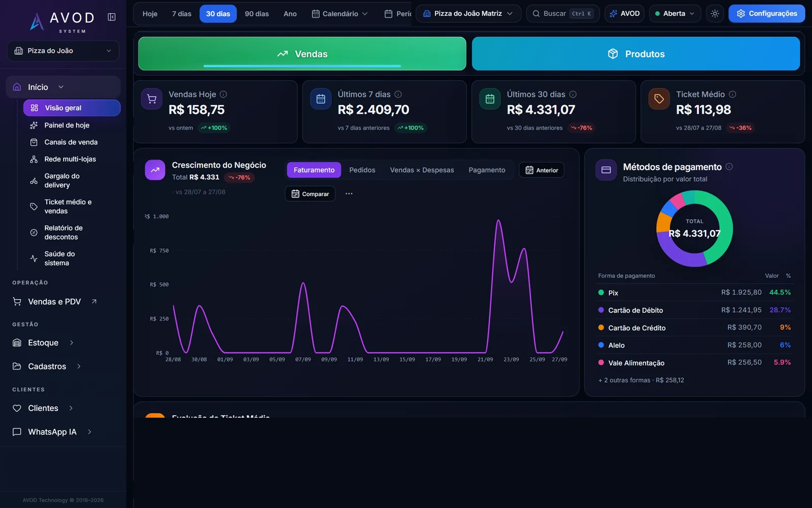Click the info icon beside Últimos 30 dias
Viewport: 812px width, 508px height.
coord(573,94)
